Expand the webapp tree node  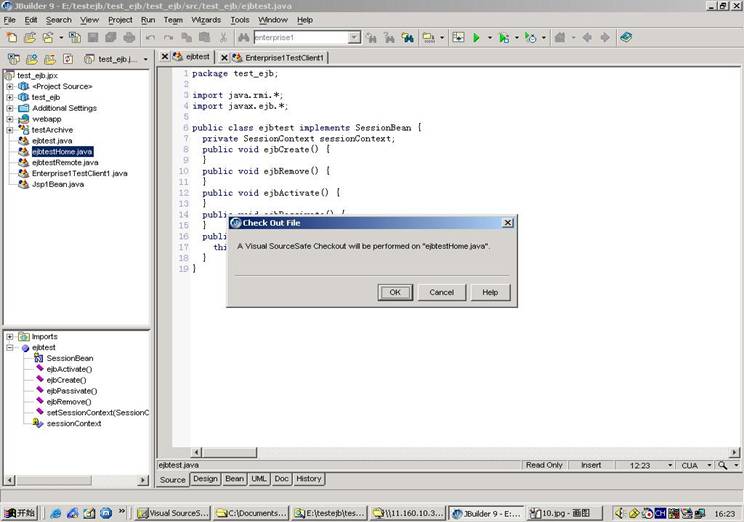click(9, 119)
